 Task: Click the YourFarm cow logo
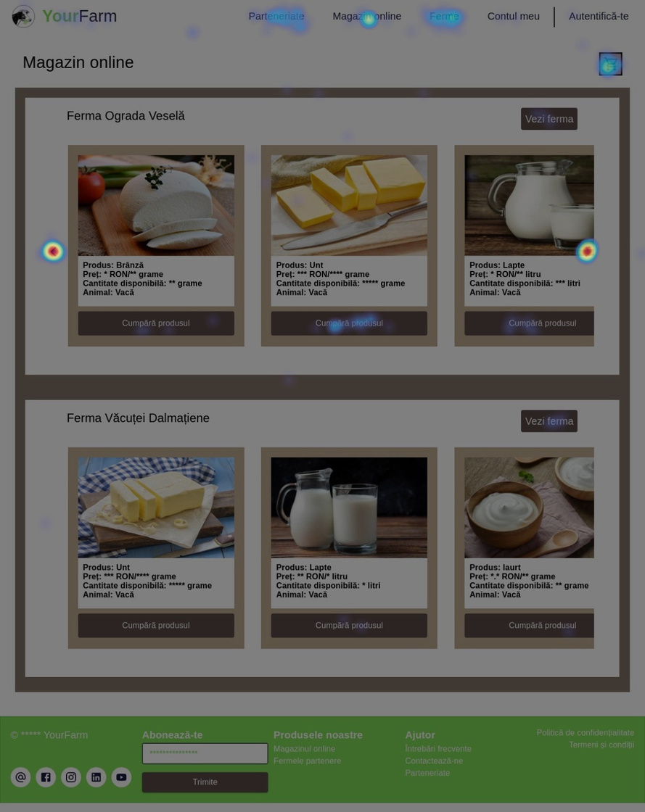click(x=23, y=17)
